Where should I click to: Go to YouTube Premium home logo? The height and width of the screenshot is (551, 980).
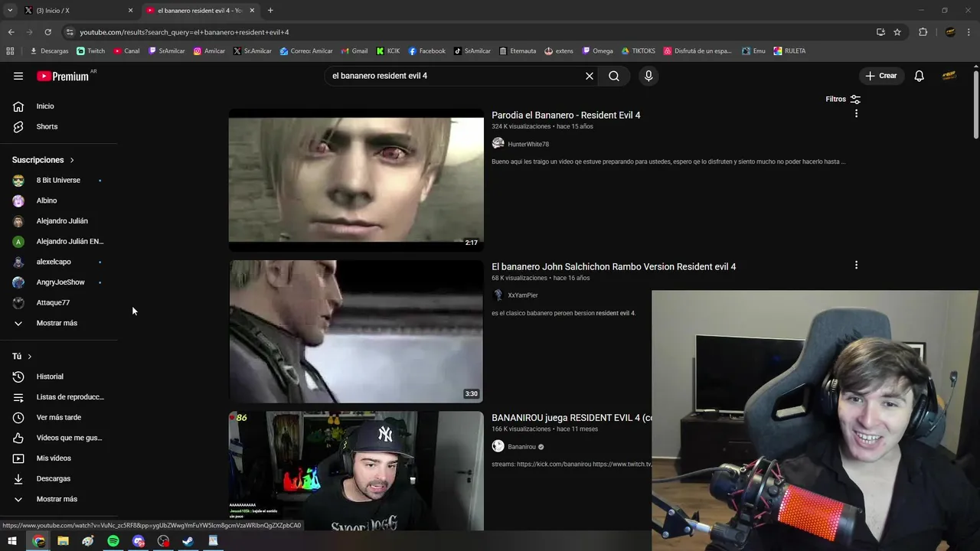pyautogui.click(x=64, y=76)
